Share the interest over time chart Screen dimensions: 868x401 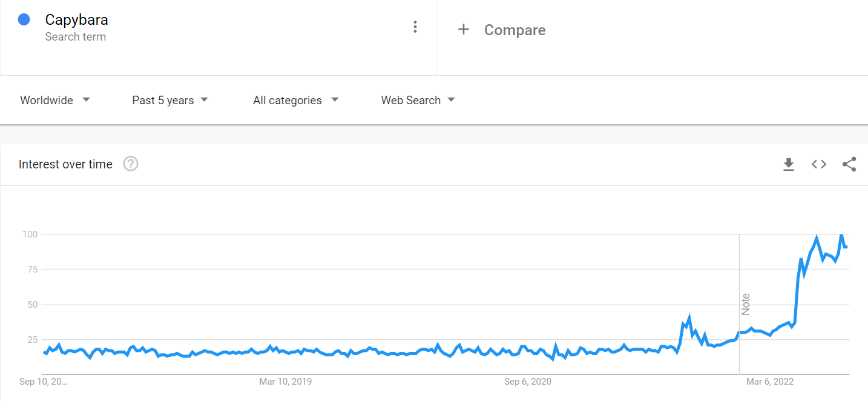(x=849, y=164)
